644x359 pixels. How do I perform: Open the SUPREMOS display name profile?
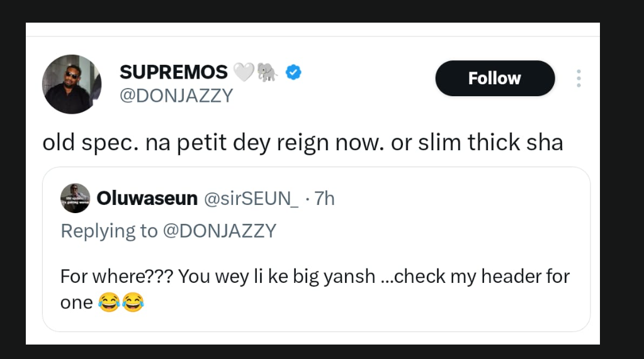(174, 72)
